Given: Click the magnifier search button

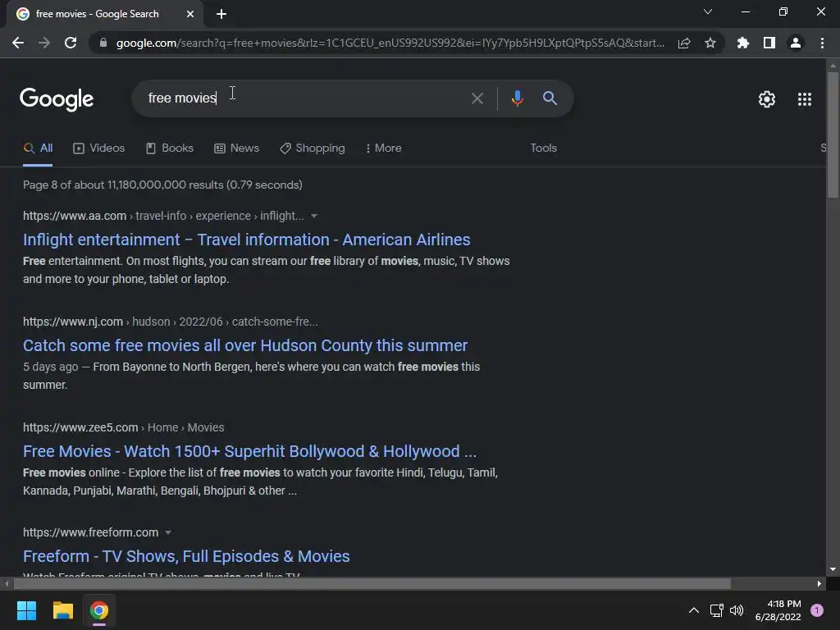Looking at the screenshot, I should (550, 98).
